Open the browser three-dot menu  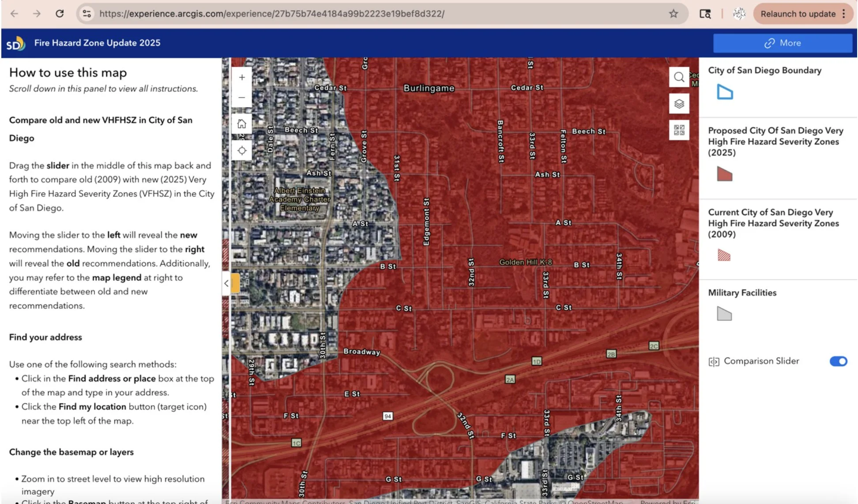coord(844,14)
